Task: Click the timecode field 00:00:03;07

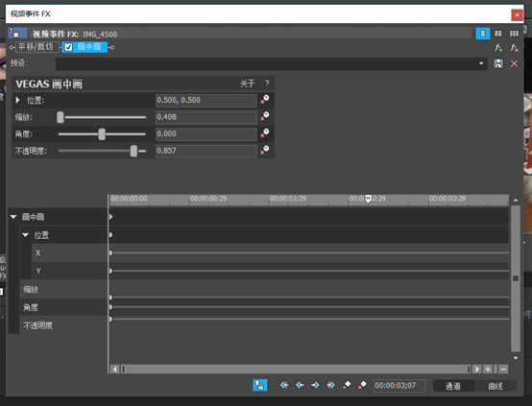Action: 399,386
